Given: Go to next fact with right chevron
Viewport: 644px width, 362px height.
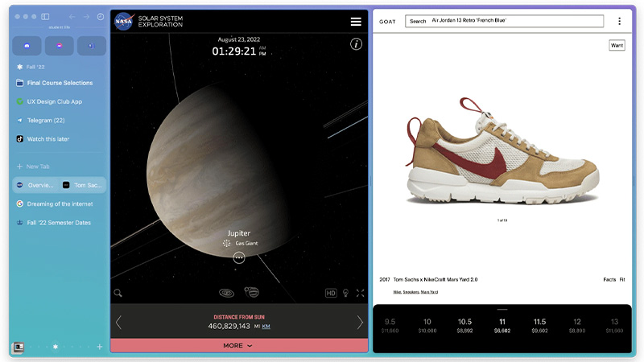Looking at the screenshot, I should click(x=360, y=323).
